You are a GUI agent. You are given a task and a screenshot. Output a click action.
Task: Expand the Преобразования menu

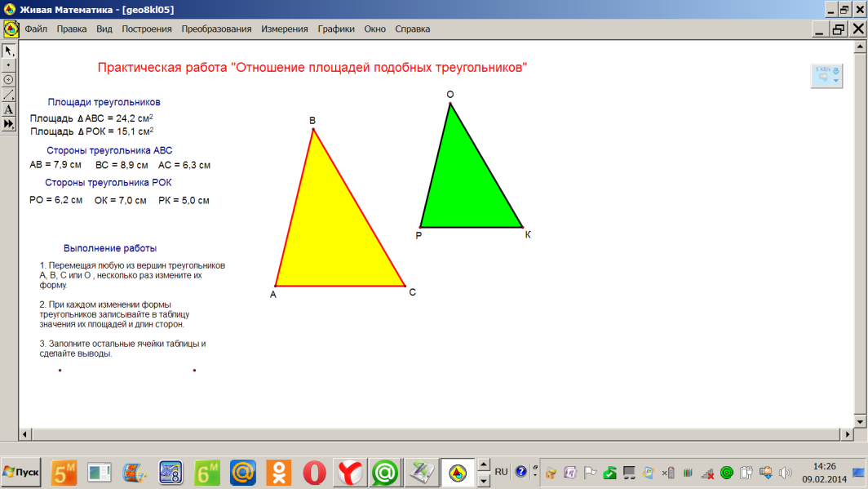click(216, 29)
